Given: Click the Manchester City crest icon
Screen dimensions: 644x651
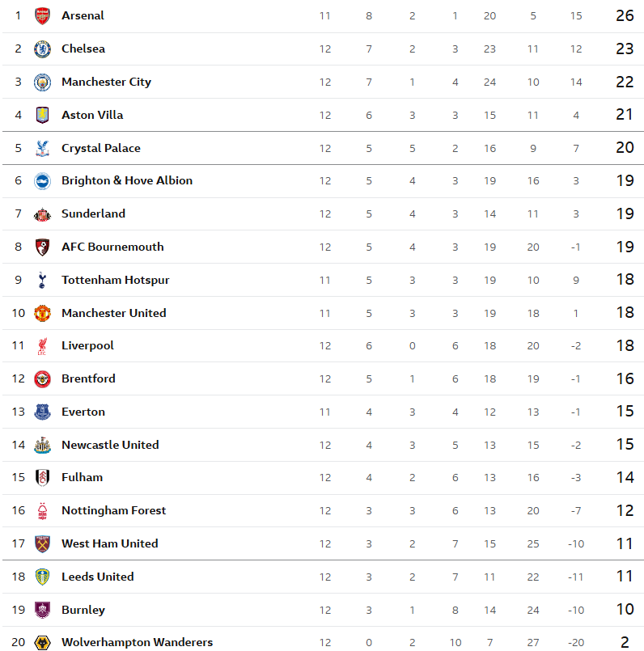Looking at the screenshot, I should 42,82.
